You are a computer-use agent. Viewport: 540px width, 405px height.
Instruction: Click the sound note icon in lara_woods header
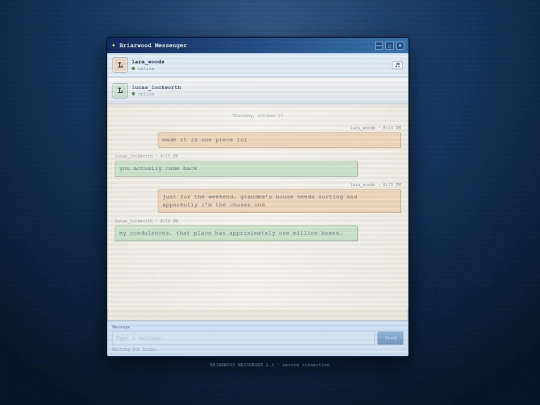point(397,65)
